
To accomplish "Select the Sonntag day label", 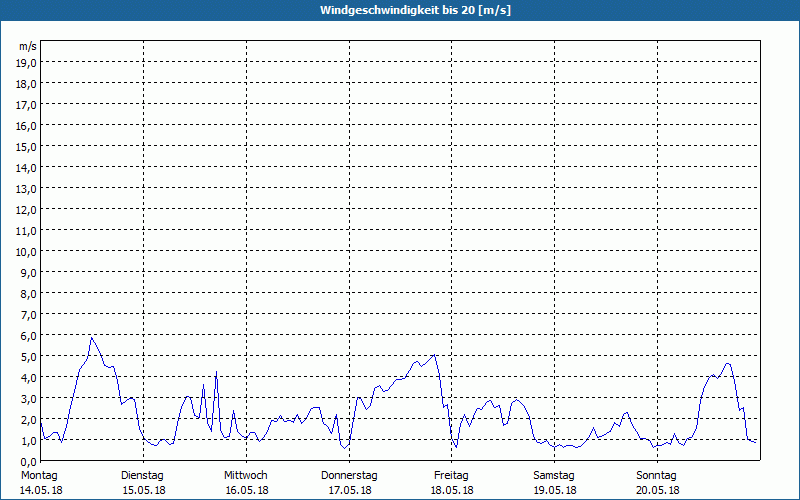I will click(x=657, y=476).
